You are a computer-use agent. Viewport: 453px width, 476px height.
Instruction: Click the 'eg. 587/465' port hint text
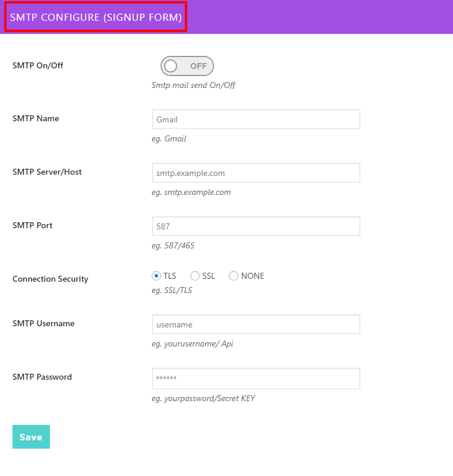coord(173,245)
